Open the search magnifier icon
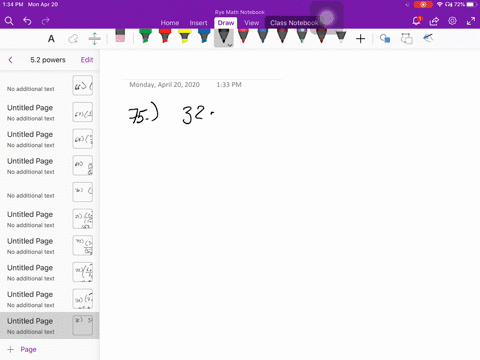 pyautogui.click(x=9, y=21)
